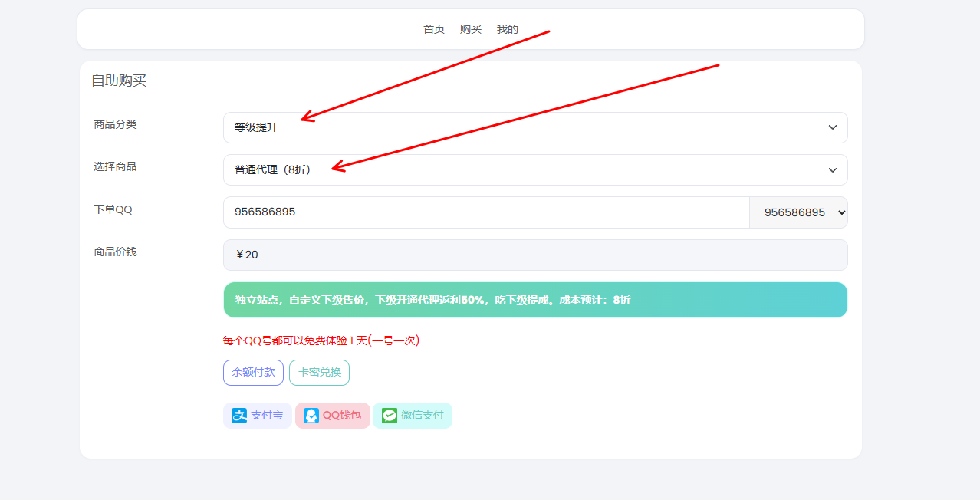
Task: Click the 自助购买 page heading
Action: pyautogui.click(x=119, y=81)
